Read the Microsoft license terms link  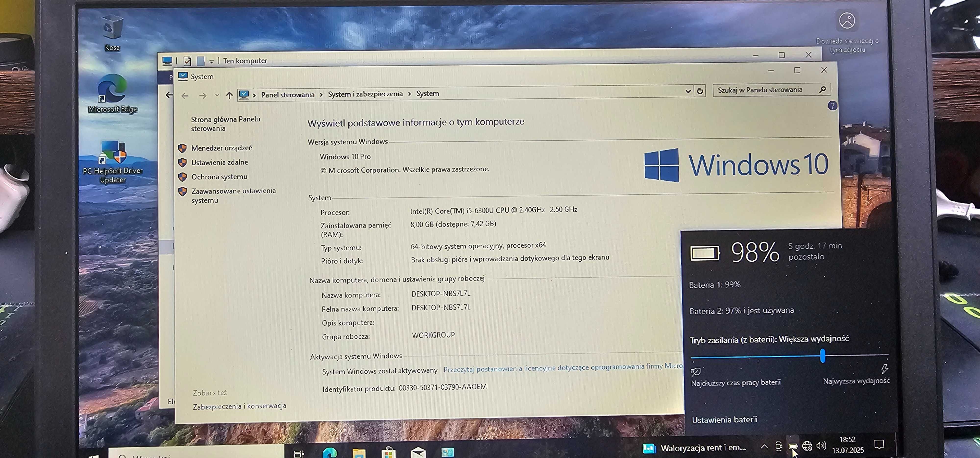(x=563, y=367)
